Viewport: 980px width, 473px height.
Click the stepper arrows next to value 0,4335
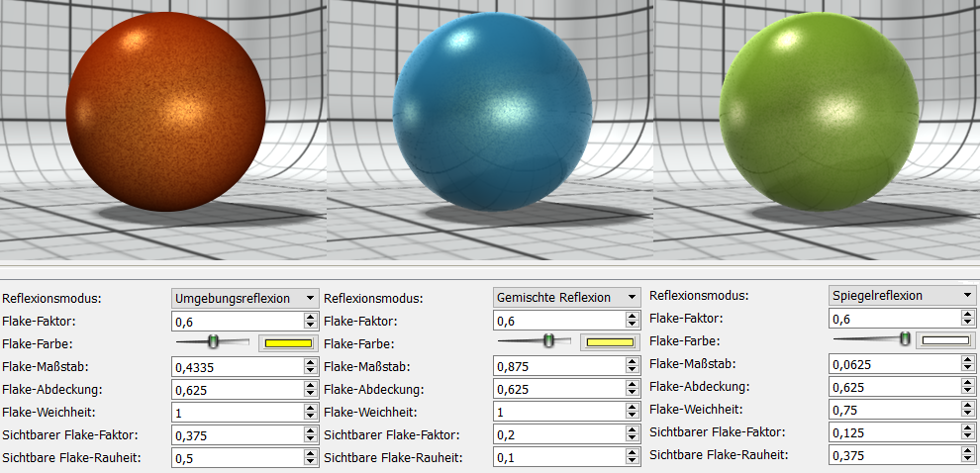(311, 367)
